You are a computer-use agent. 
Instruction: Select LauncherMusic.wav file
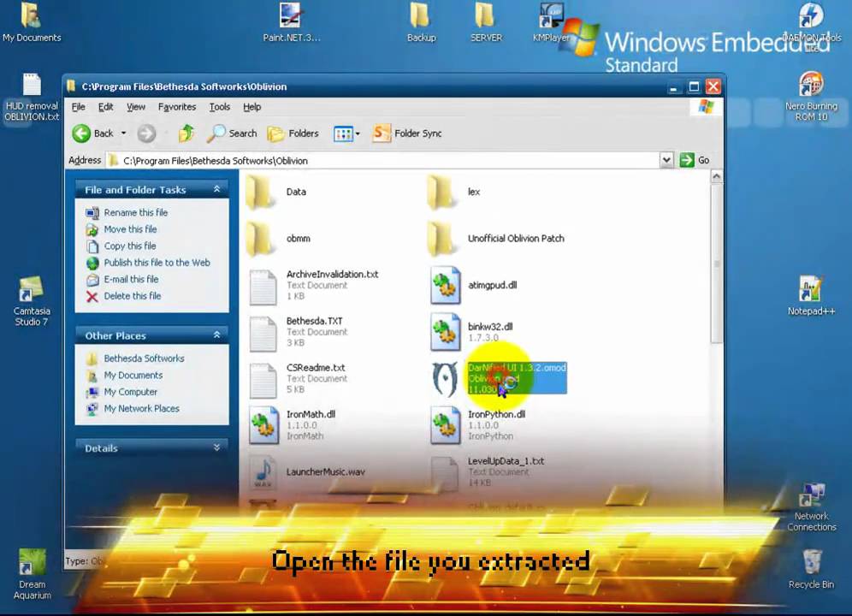tap(308, 472)
